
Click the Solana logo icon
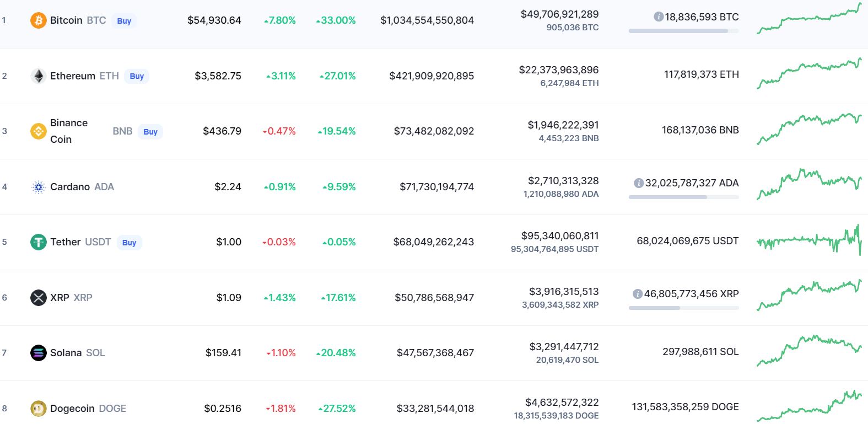[x=38, y=353]
